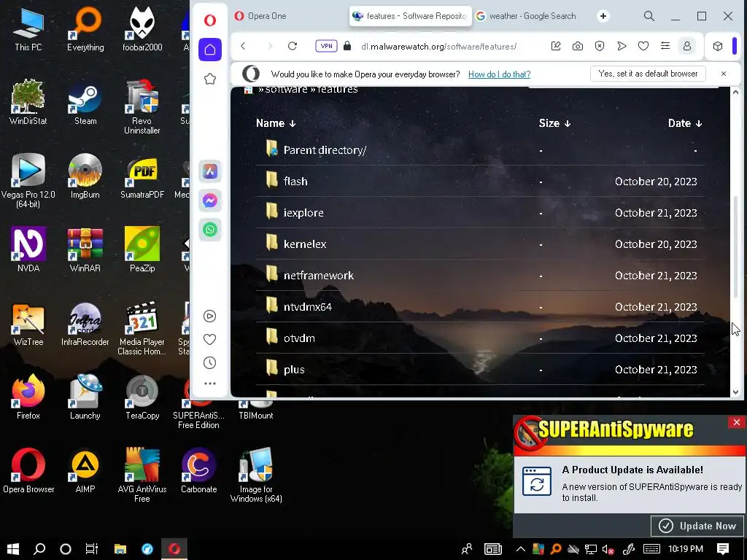Open Windows Start menu

coord(13,548)
